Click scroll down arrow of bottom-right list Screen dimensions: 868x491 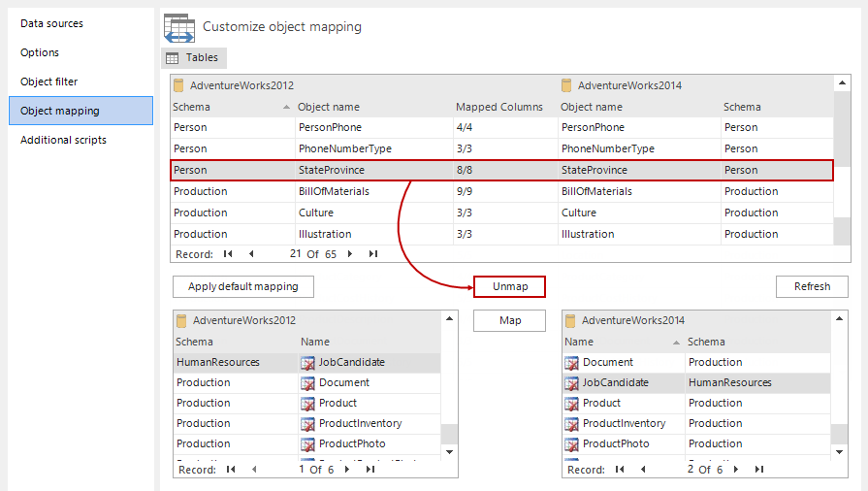pos(840,452)
